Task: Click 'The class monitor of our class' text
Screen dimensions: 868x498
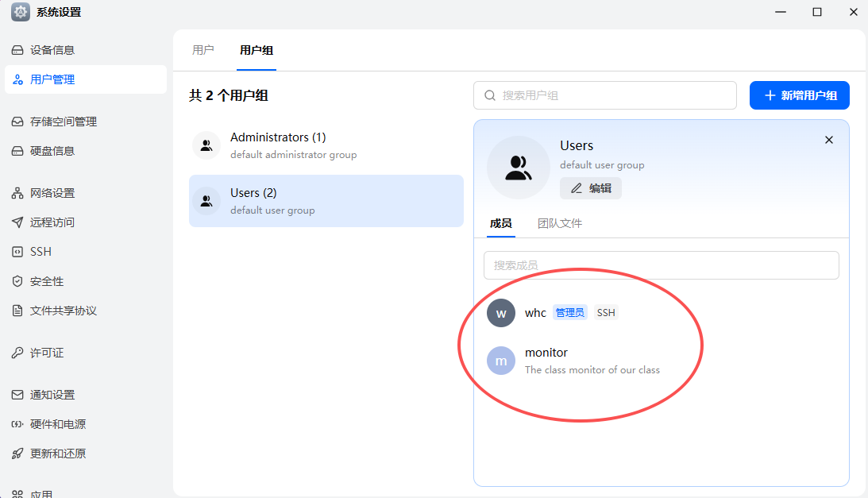Action: (592, 369)
